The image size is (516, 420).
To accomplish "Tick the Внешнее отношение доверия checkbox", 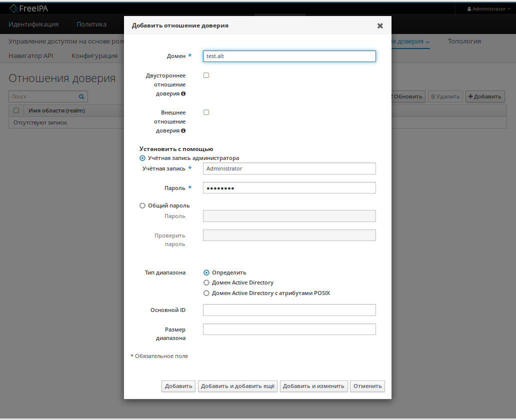I will (x=206, y=112).
